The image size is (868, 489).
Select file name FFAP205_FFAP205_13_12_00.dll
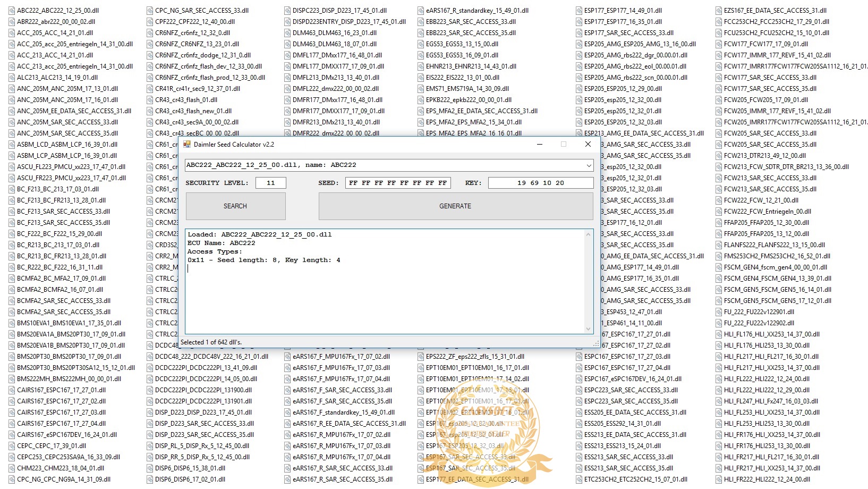[x=767, y=233]
